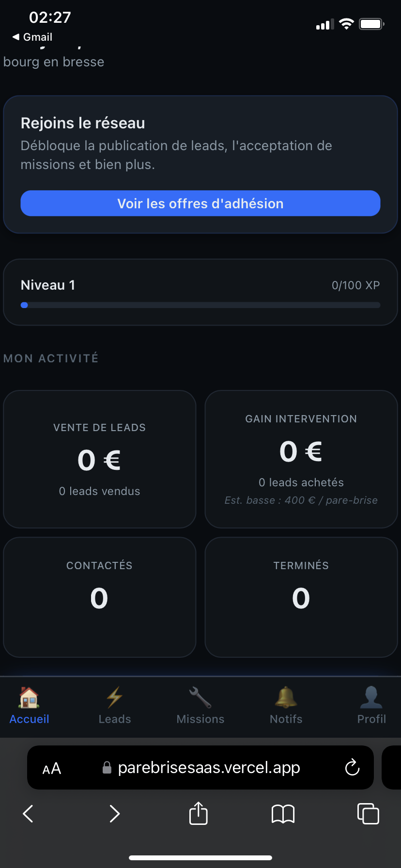The height and width of the screenshot is (868, 401).
Task: Tap the parebrisesaas.vercel.app address field
Action: [x=208, y=768]
